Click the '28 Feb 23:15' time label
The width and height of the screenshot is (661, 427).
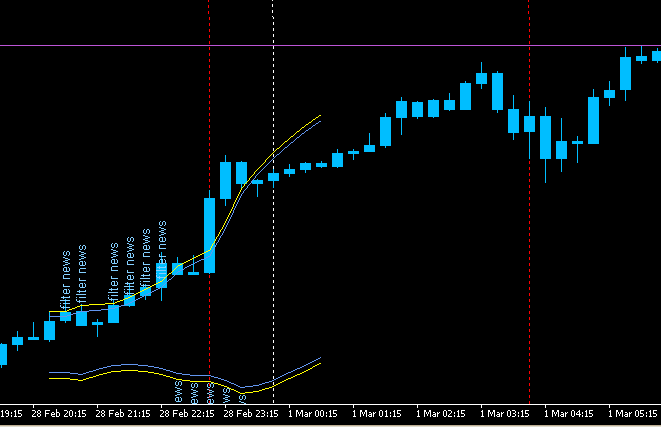coord(251,414)
